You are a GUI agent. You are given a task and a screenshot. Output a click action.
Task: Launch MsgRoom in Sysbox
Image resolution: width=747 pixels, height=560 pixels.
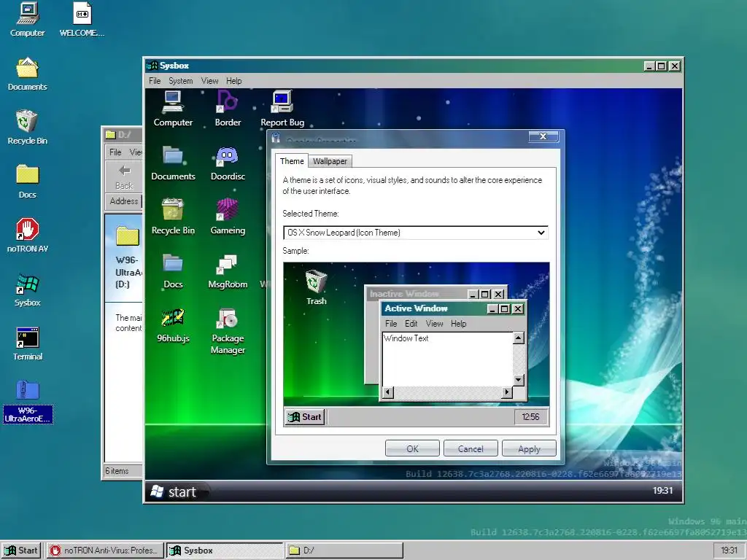pos(228,271)
